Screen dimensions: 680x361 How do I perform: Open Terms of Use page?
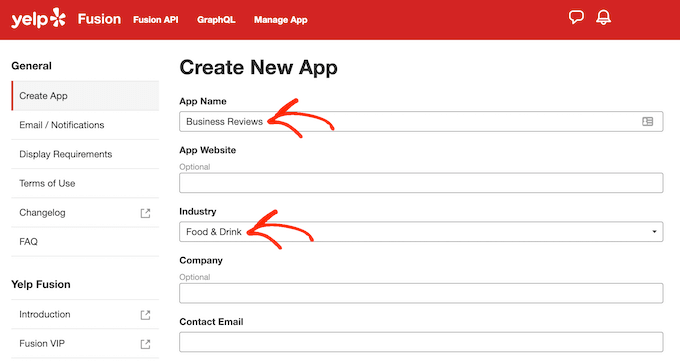pyautogui.click(x=85, y=183)
